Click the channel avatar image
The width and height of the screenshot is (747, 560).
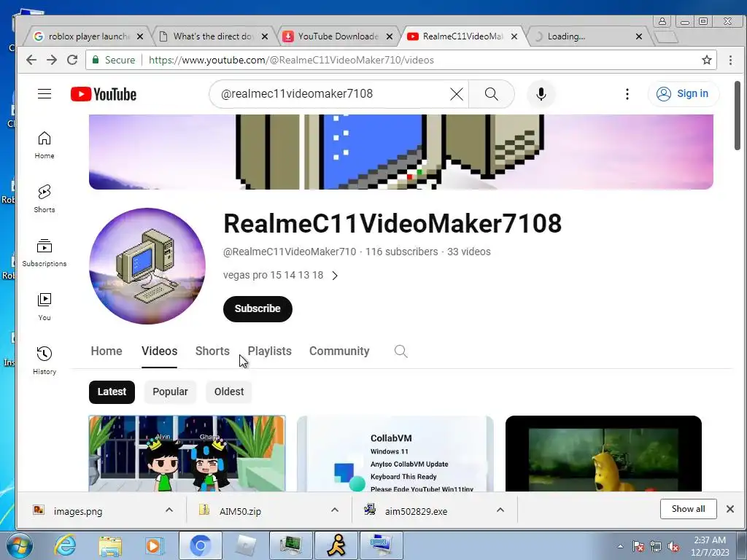point(147,265)
